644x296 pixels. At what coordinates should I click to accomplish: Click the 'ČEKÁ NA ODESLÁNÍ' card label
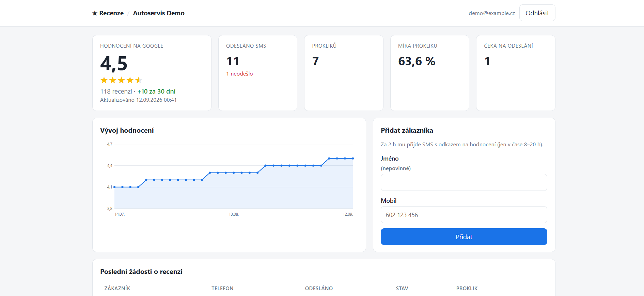[508, 46]
